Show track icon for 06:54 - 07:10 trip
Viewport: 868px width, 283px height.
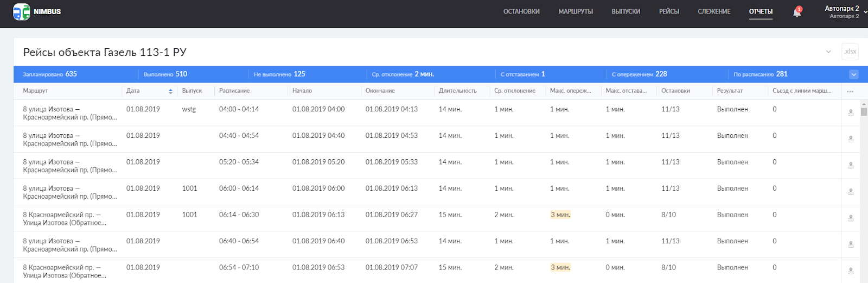pyautogui.click(x=851, y=271)
